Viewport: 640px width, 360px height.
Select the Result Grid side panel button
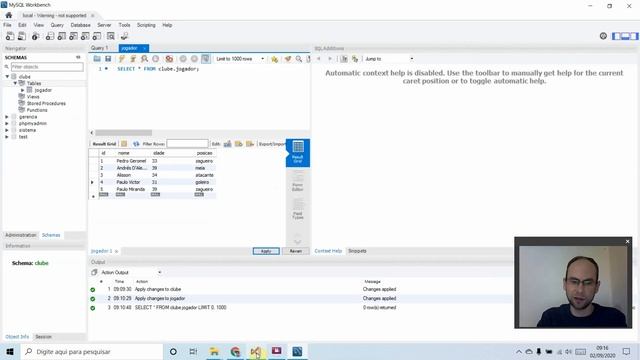click(298, 152)
